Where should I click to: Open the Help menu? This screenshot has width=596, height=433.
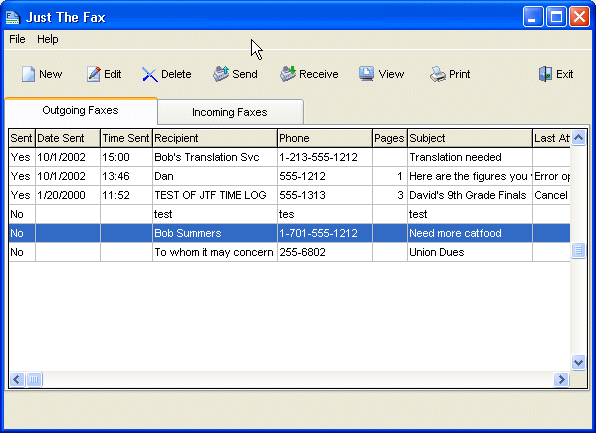pyautogui.click(x=48, y=39)
